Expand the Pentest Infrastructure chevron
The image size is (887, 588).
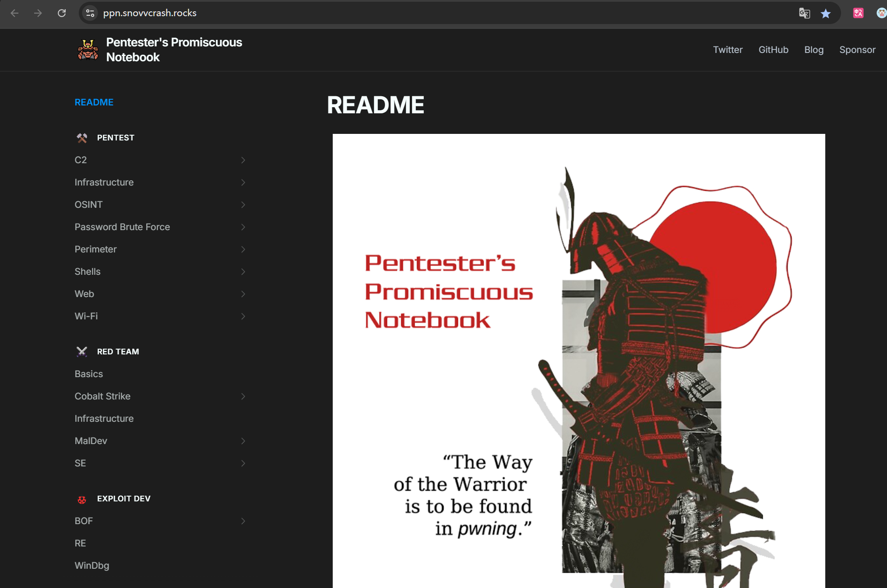tap(243, 182)
